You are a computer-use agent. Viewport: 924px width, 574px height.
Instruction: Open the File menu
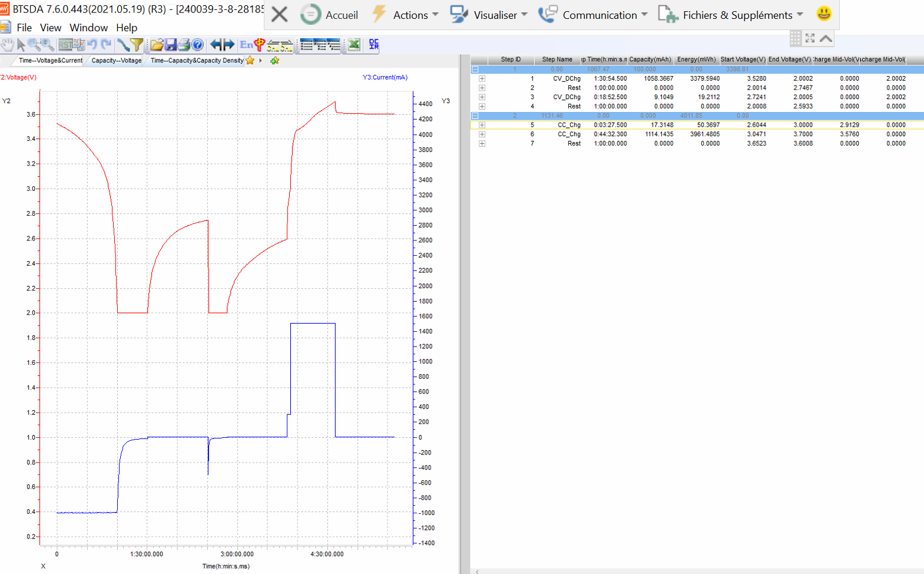coord(24,28)
